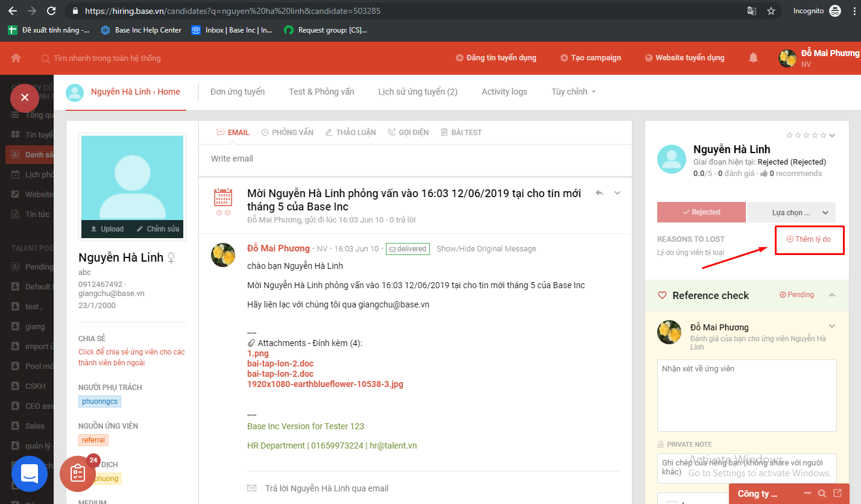Click the reply arrow on the interview email

tap(599, 193)
